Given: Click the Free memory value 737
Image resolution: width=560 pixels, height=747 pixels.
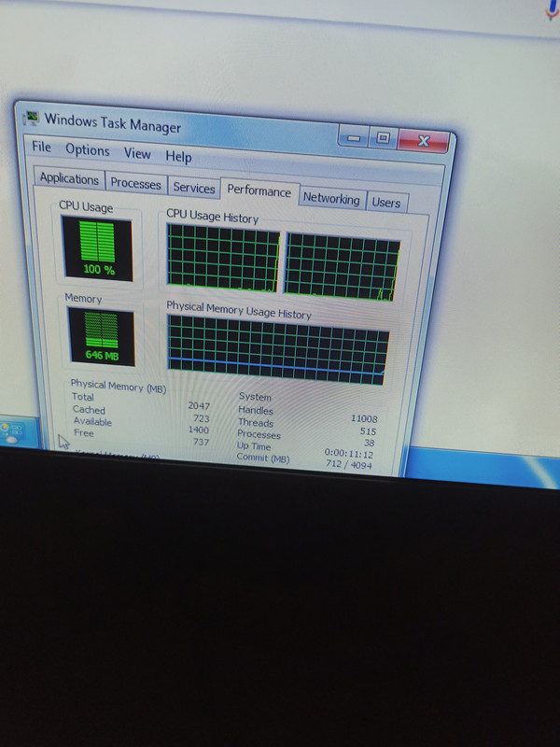Looking at the screenshot, I should coord(201,442).
